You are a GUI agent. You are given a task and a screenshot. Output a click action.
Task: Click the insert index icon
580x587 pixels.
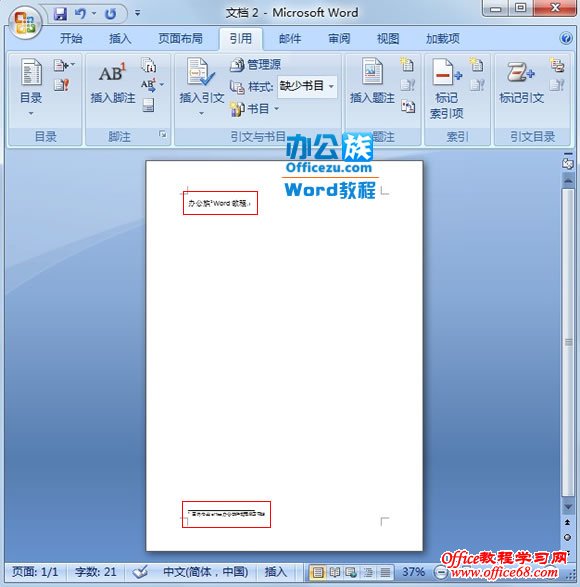[476, 64]
